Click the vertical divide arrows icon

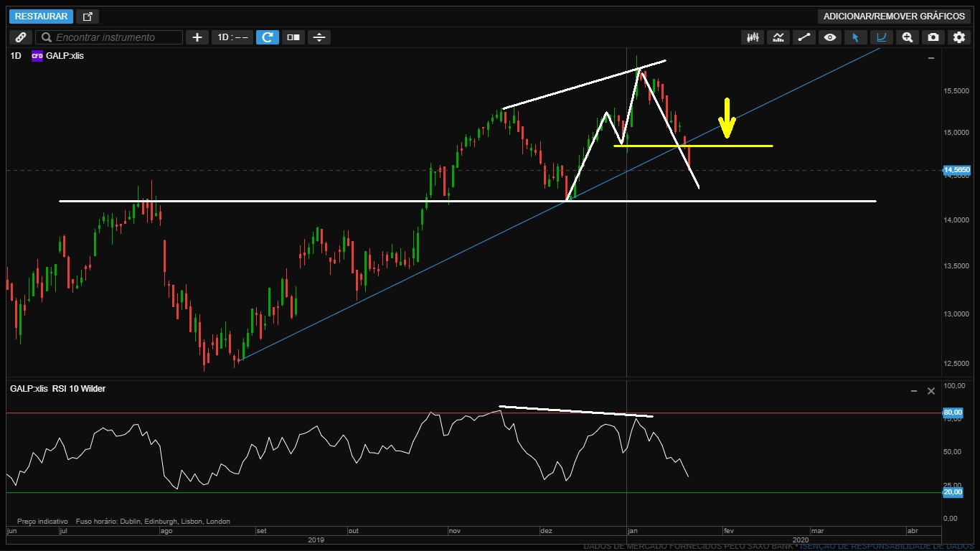click(319, 37)
